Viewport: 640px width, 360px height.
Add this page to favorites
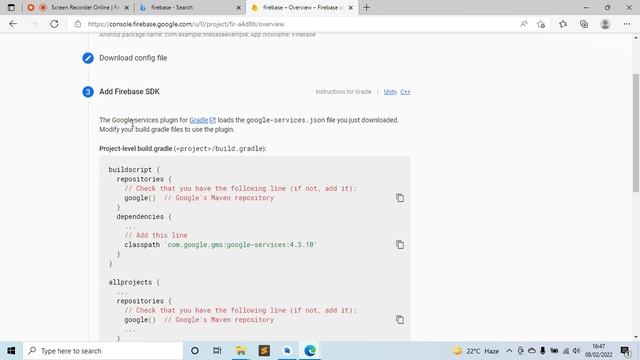coord(541,24)
